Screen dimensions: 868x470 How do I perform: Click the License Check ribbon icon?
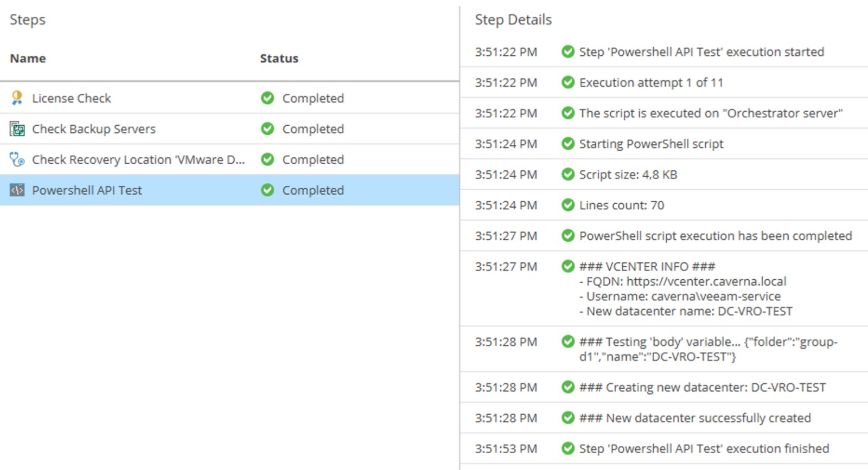click(17, 98)
